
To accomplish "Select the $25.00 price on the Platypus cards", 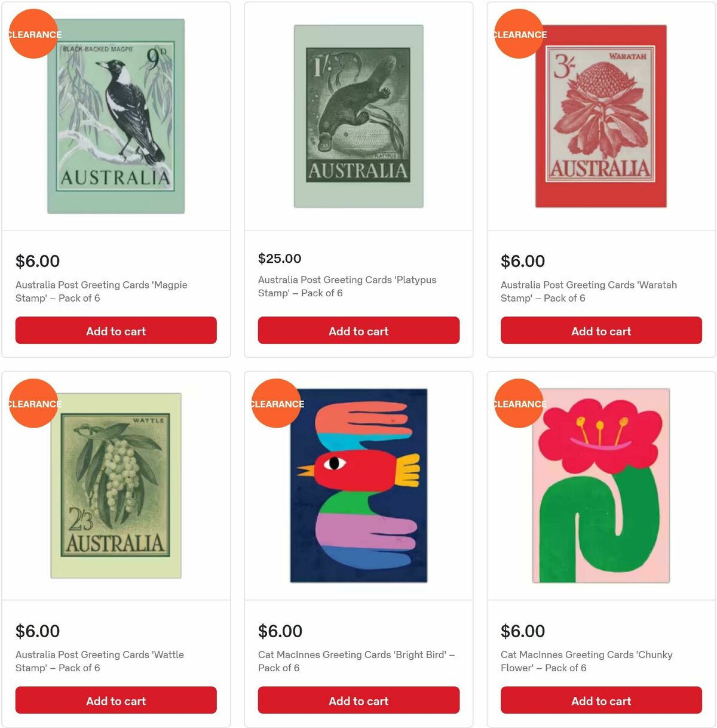I will 279,259.
